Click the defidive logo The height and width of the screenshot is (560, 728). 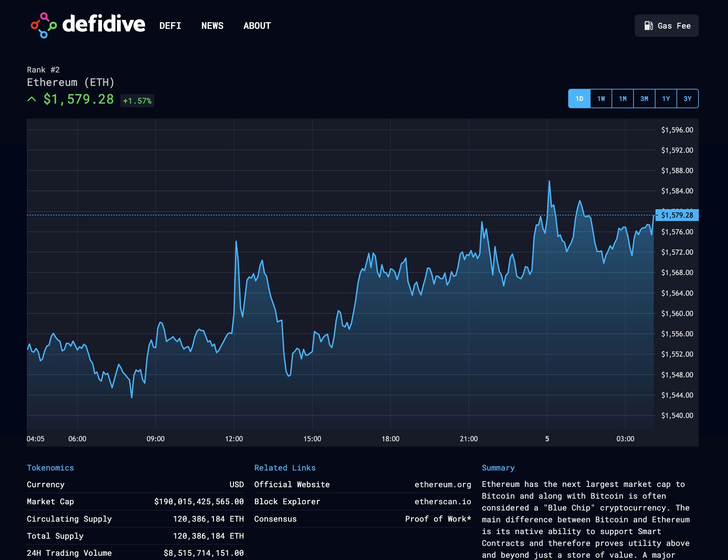coord(88,25)
